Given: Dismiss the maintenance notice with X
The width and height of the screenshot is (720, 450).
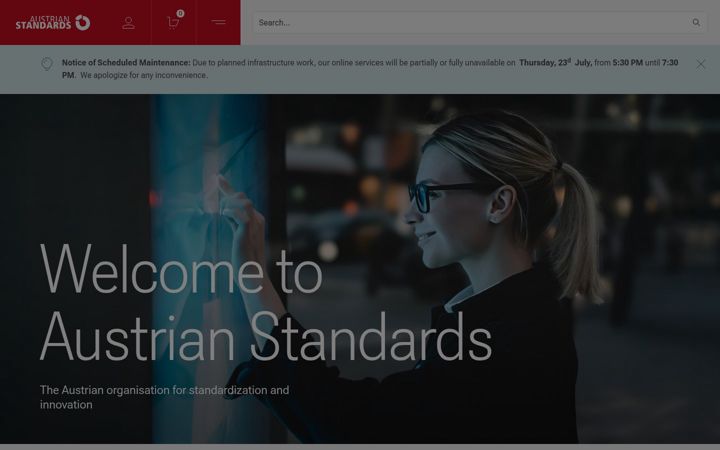Looking at the screenshot, I should [700, 64].
